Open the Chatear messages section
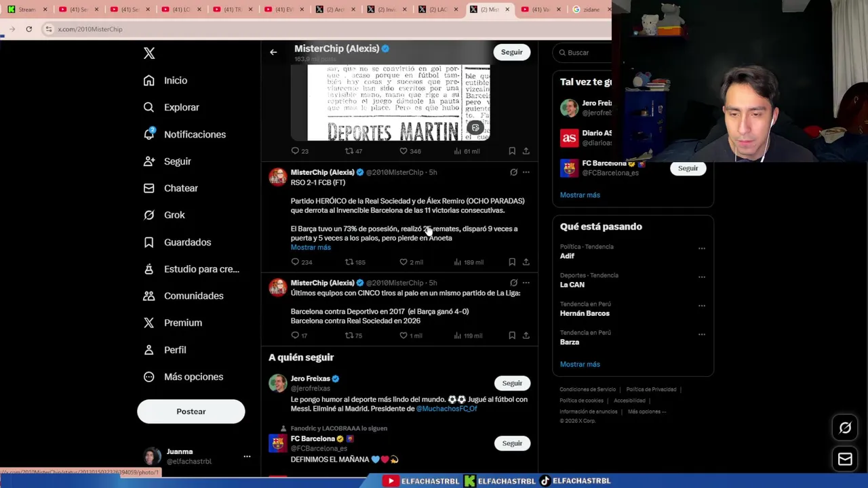The image size is (868, 488). 170,188
